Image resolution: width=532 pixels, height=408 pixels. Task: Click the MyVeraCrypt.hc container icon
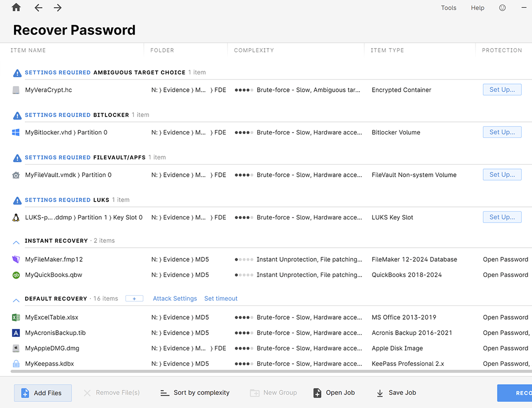click(16, 90)
